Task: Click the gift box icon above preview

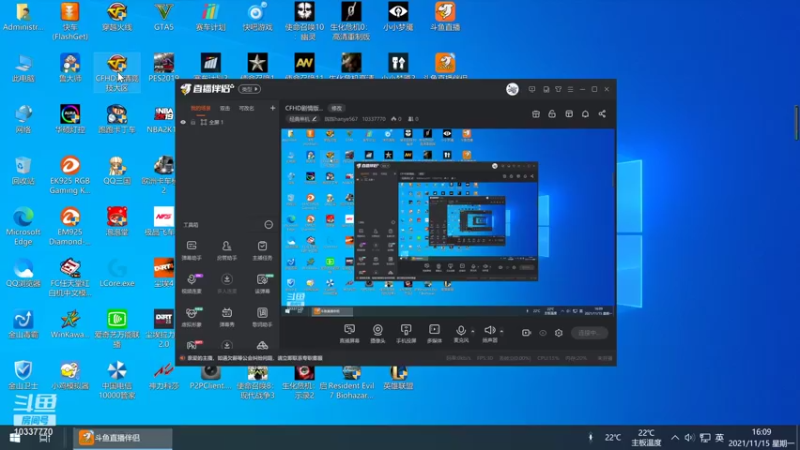Action: pos(536,114)
